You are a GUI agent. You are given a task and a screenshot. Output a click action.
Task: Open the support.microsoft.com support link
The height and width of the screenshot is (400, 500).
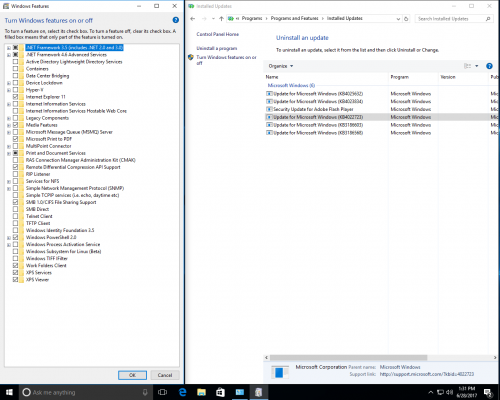[x=427, y=374]
